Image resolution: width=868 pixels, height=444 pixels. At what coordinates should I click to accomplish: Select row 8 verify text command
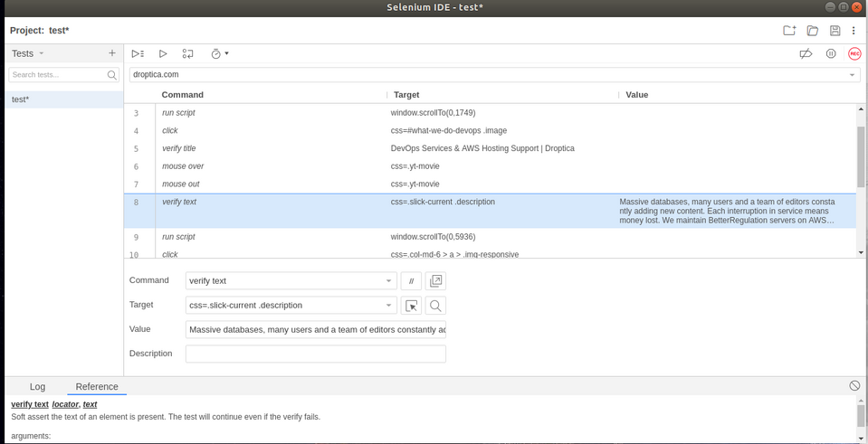click(x=490, y=212)
